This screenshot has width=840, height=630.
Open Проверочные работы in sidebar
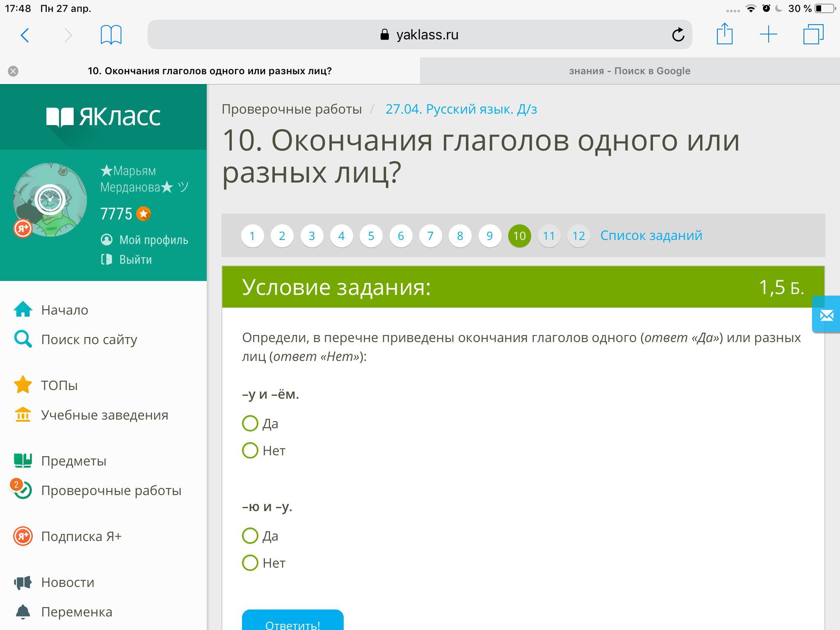111,491
